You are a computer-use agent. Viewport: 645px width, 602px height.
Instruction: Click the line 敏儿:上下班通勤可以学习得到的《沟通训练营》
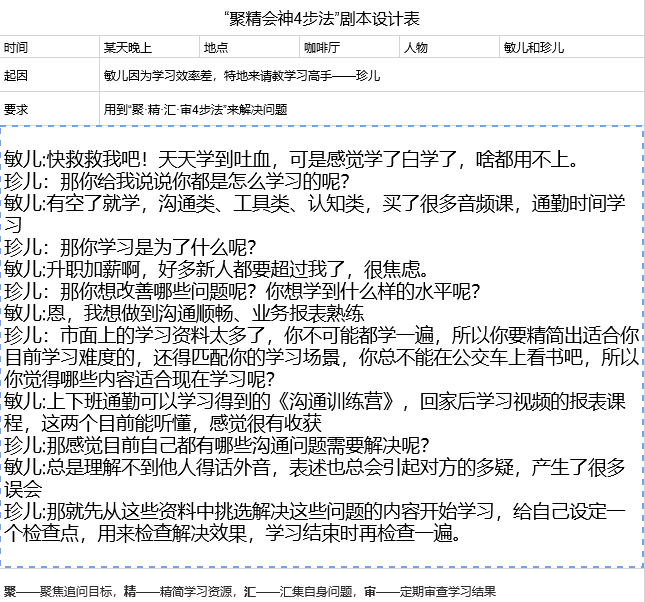[x=315, y=401]
